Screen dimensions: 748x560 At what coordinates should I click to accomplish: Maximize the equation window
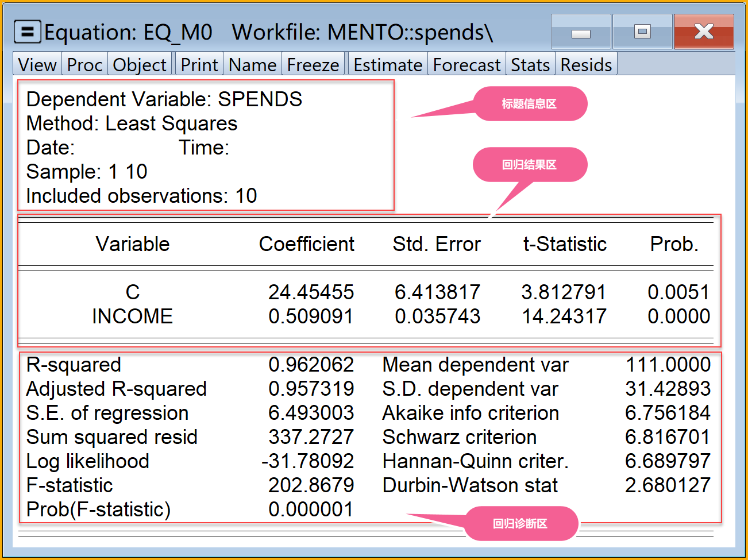tap(642, 32)
